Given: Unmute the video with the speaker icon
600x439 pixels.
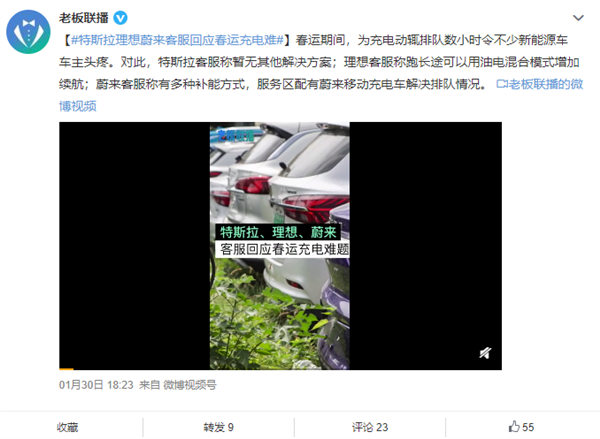Looking at the screenshot, I should pos(485,353).
